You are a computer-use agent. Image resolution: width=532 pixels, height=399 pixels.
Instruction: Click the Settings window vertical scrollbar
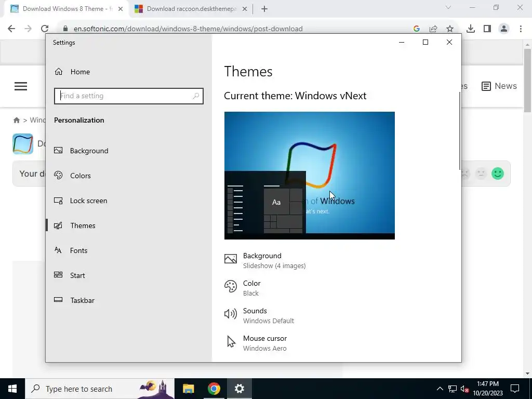[460, 130]
